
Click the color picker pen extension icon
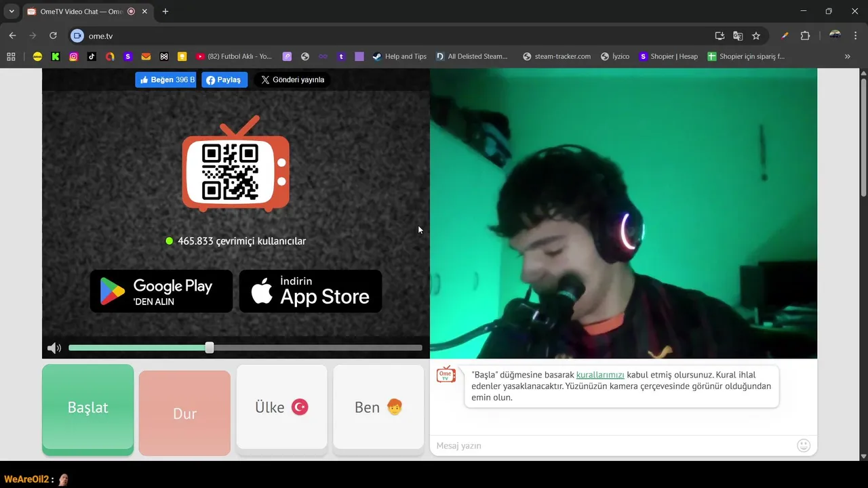tap(785, 36)
